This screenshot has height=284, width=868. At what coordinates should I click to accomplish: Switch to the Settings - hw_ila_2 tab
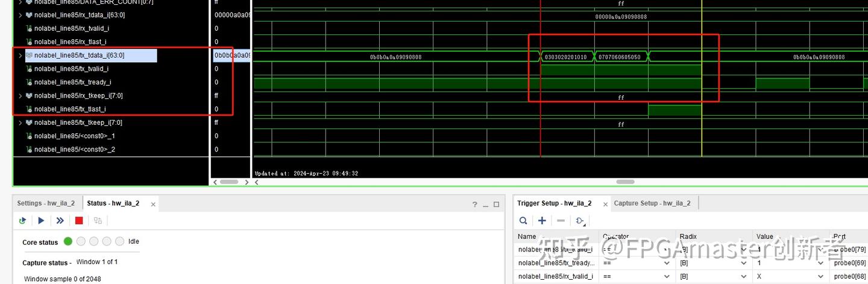click(46, 203)
